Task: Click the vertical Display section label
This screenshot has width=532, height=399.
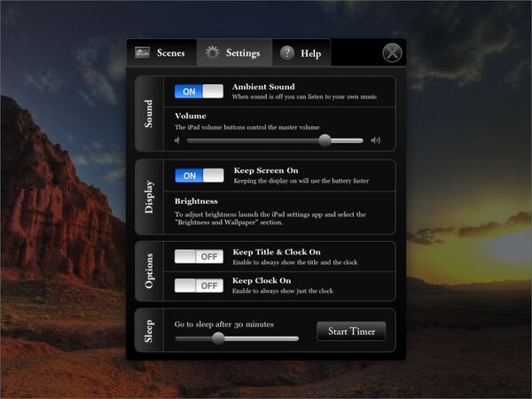Action: pos(149,197)
